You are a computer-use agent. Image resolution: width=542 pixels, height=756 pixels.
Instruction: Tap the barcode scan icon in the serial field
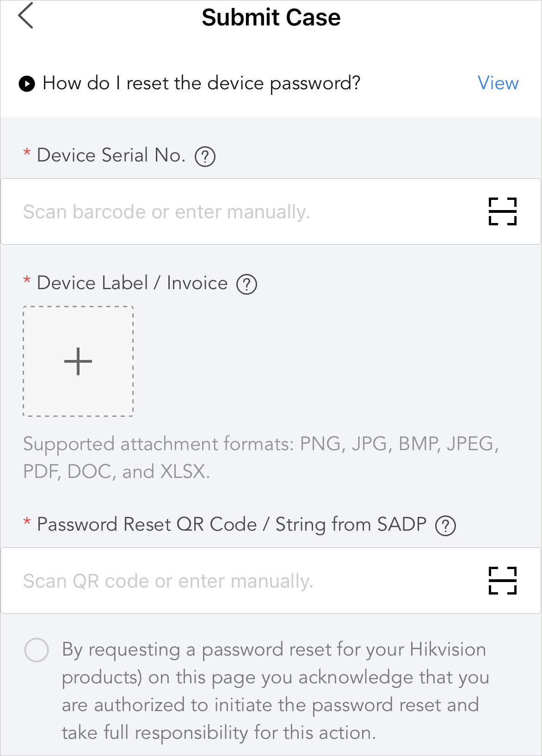coord(502,211)
